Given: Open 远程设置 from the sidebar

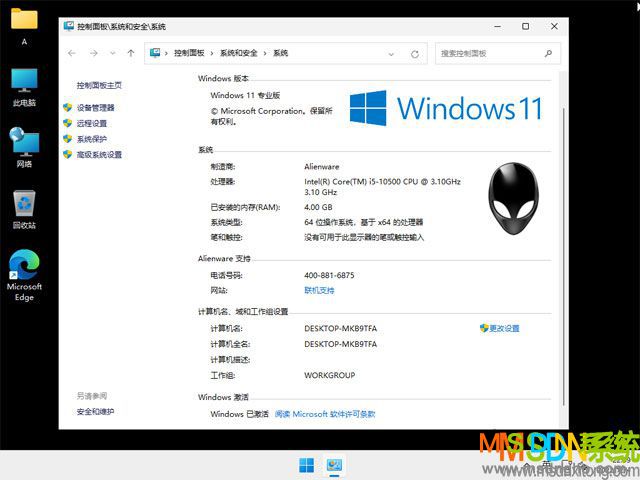Looking at the screenshot, I should (92, 123).
